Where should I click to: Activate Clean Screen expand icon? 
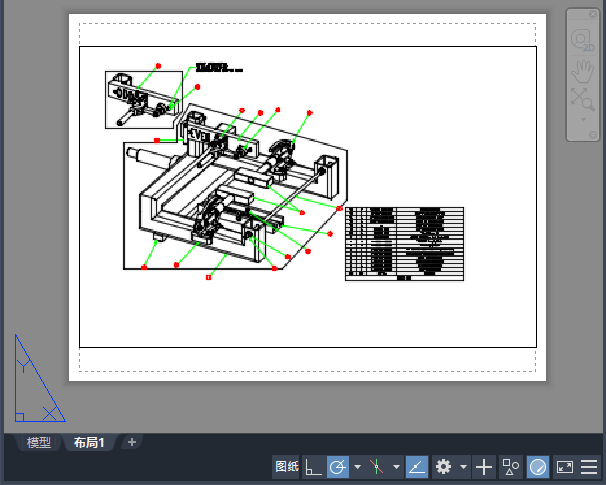[565, 467]
